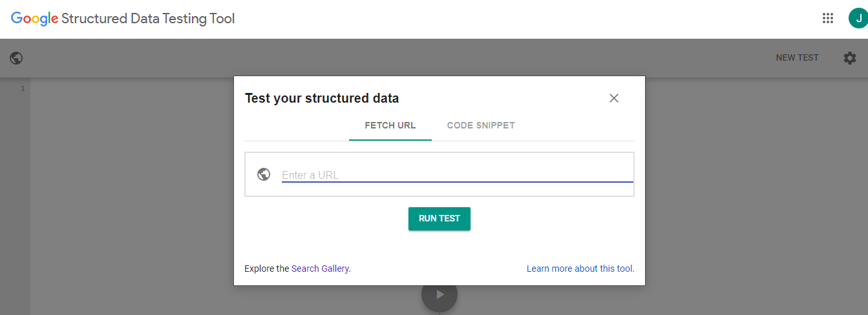Image resolution: width=868 pixels, height=315 pixels.
Task: Focus the Enter a URL input field
Action: click(457, 175)
